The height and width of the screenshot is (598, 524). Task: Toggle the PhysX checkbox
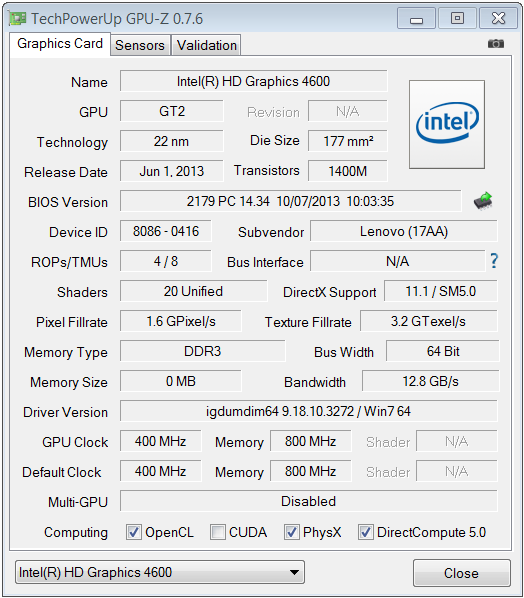click(292, 532)
